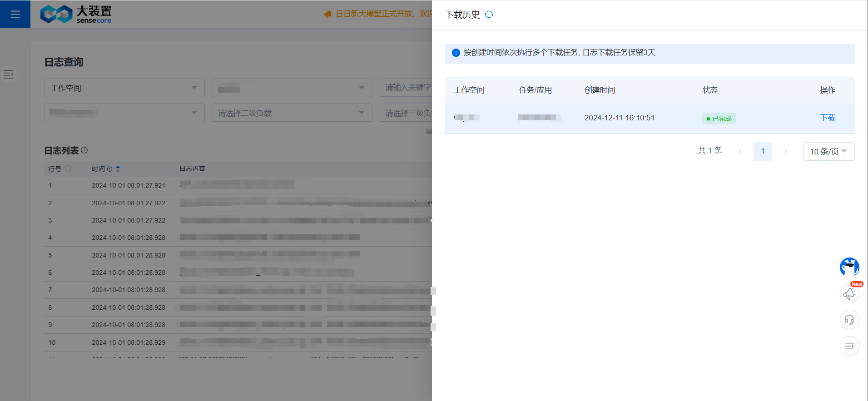Click the 任务/应用 column header
The image size is (868, 401).
536,90
